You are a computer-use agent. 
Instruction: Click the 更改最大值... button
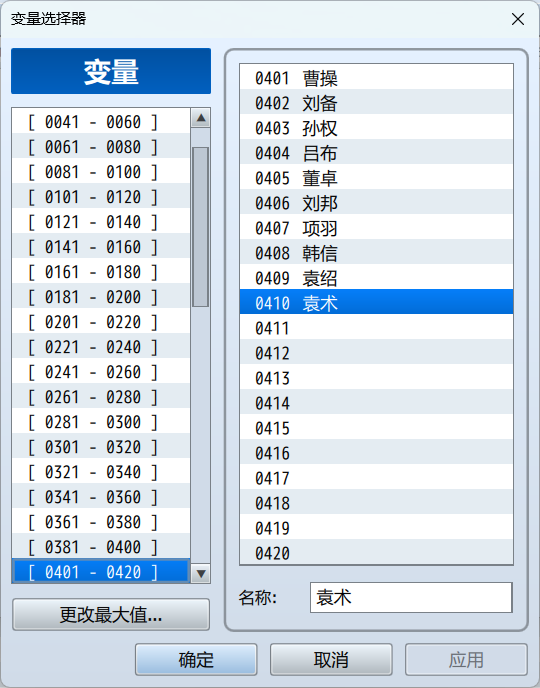pos(111,614)
